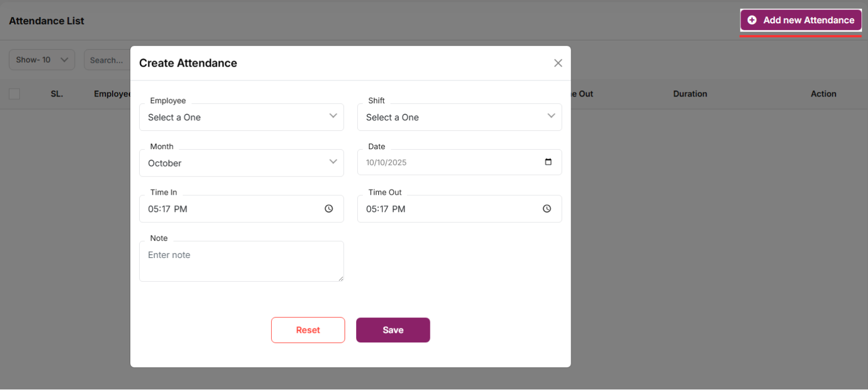Expand the Show-10 entries dropdown
This screenshot has width=868, height=390.
click(x=42, y=60)
